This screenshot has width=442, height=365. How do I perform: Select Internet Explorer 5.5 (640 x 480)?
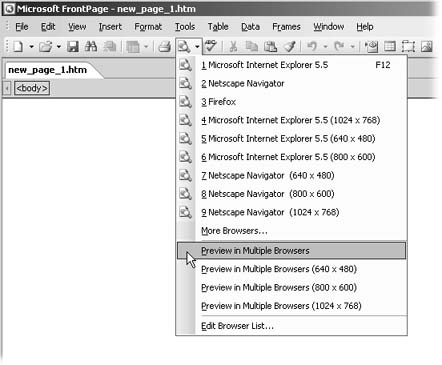tap(291, 138)
